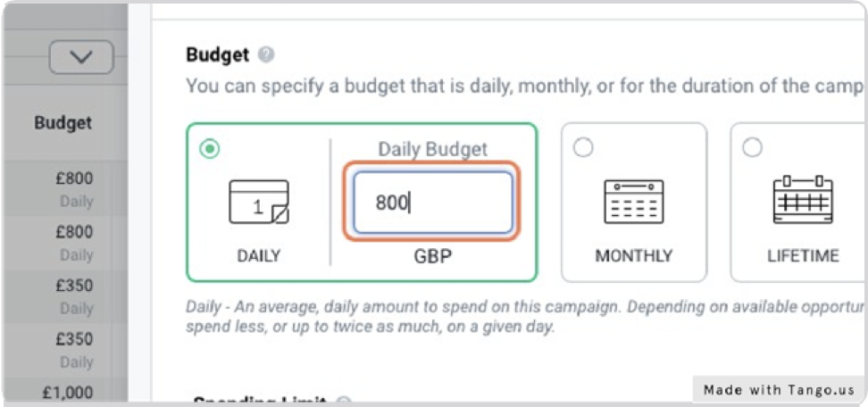Click the Budget help question mark icon
Screen dimensions: 868x407
pyautogui.click(x=266, y=54)
